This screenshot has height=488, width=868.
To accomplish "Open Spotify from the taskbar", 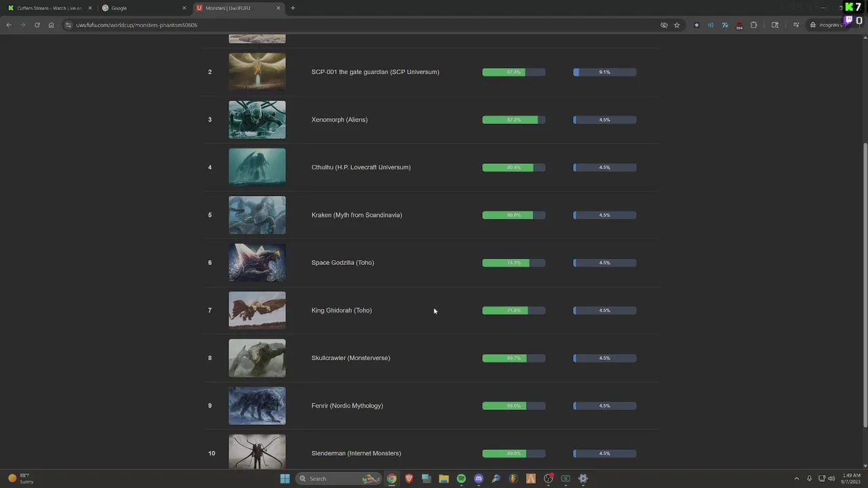I will 461,479.
